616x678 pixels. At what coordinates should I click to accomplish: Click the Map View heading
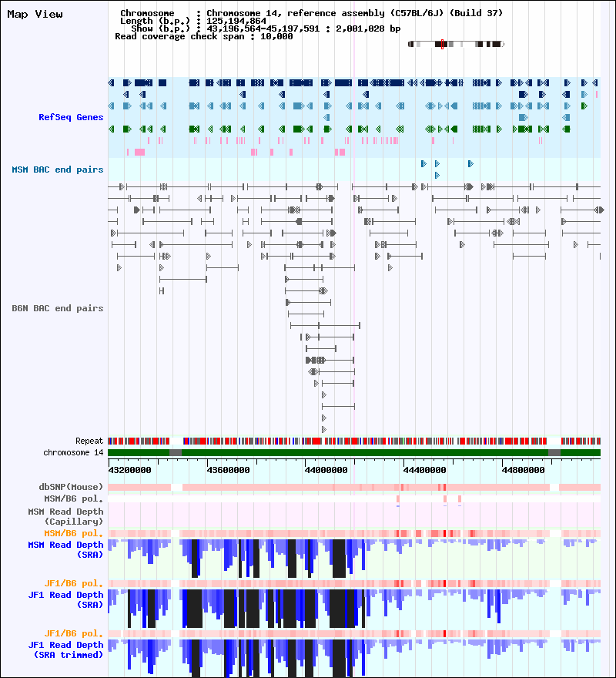(35, 15)
